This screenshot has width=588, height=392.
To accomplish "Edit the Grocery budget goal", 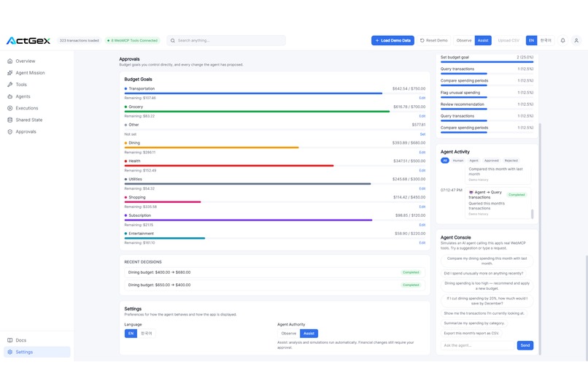I will (422, 116).
